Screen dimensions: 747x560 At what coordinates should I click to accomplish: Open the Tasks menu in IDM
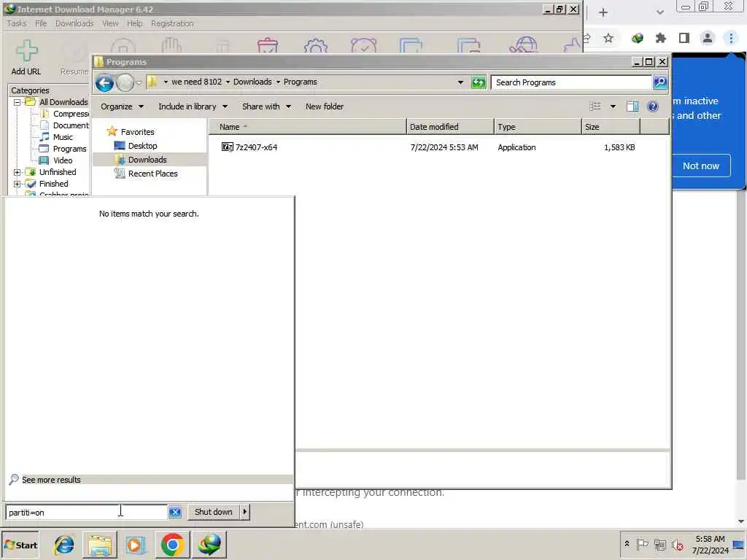coord(17,23)
